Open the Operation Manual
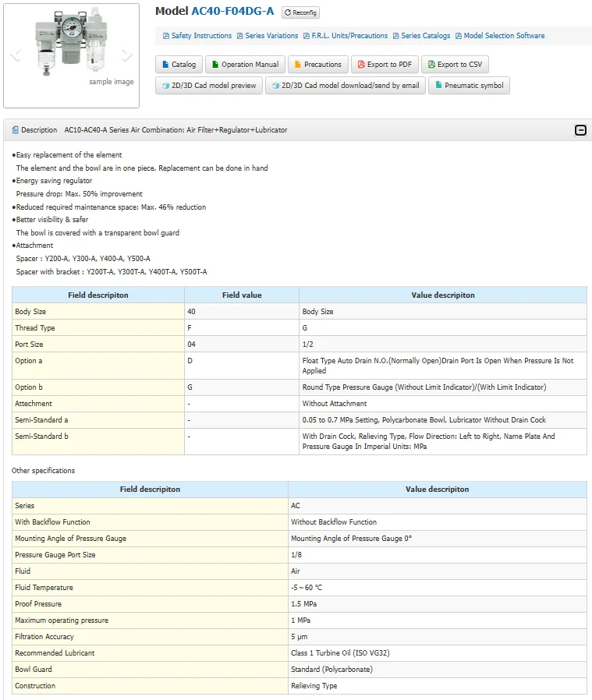Viewport: 592px width, 700px height. pos(245,65)
